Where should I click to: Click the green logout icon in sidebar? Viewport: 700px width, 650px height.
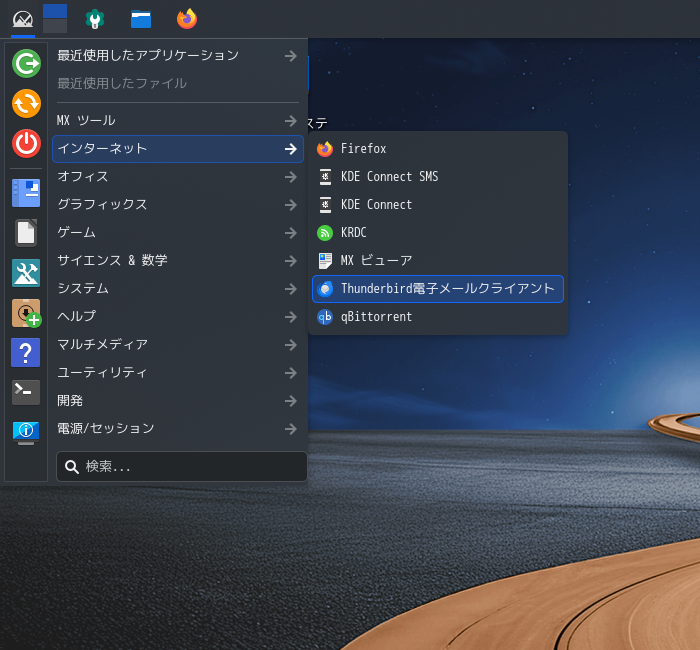point(26,63)
